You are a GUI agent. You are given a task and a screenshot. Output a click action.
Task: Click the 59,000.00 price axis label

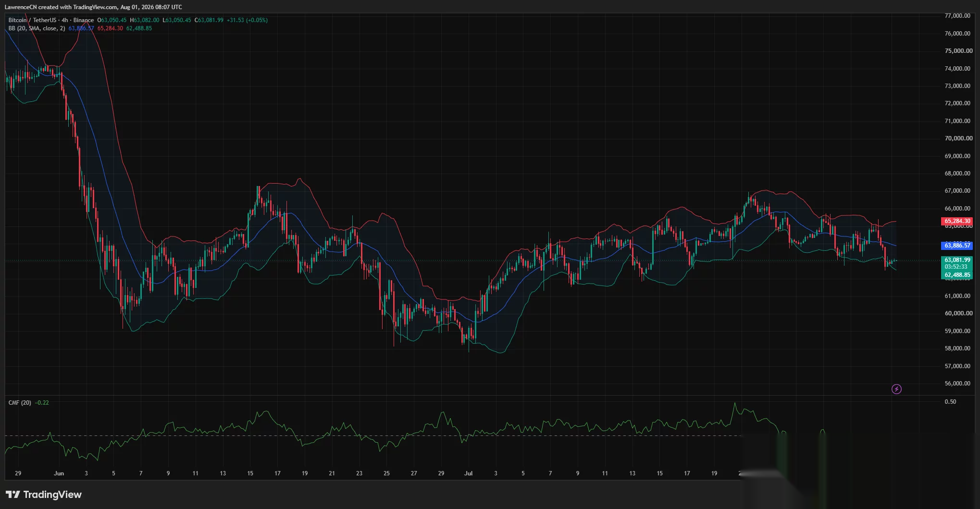click(x=957, y=331)
